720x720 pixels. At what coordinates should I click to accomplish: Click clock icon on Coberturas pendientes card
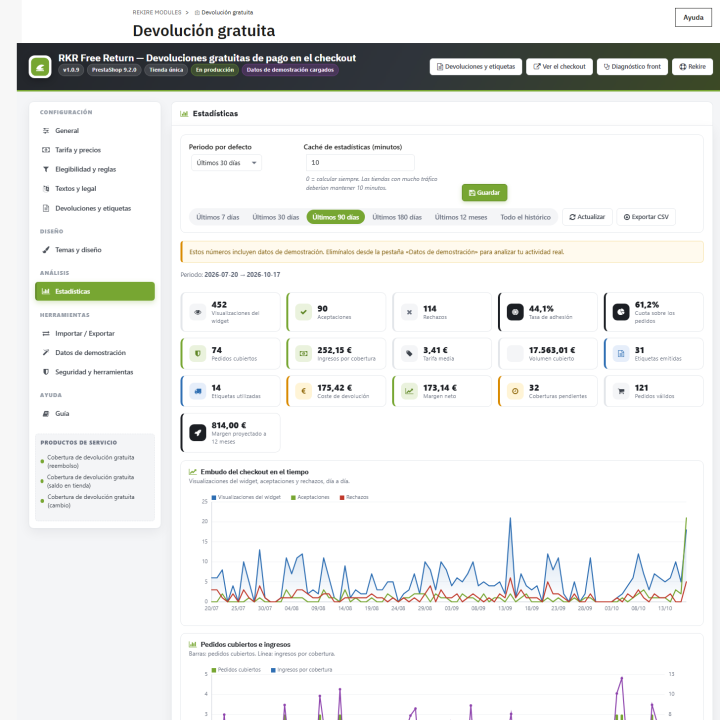515,391
